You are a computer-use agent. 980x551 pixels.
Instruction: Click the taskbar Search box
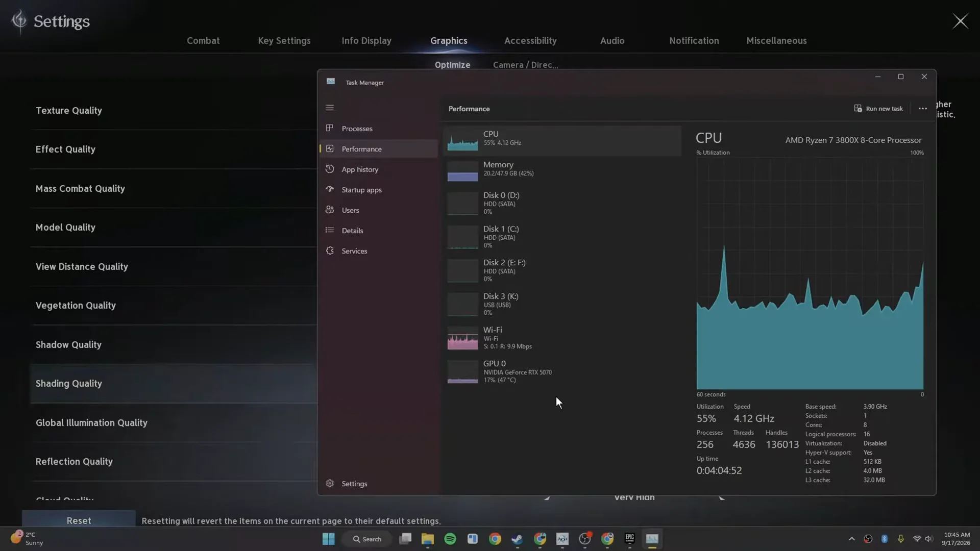pyautogui.click(x=367, y=539)
